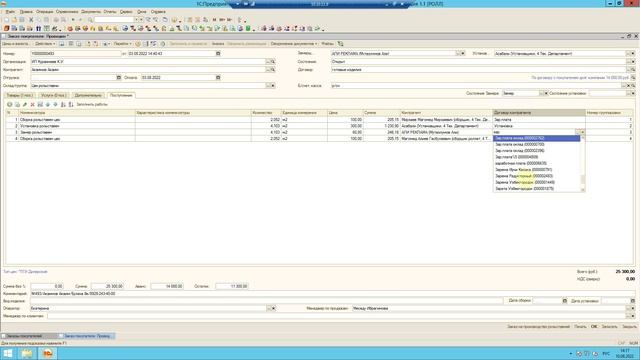Click the OK button
The width and height of the screenshot is (640, 360).
click(594, 327)
